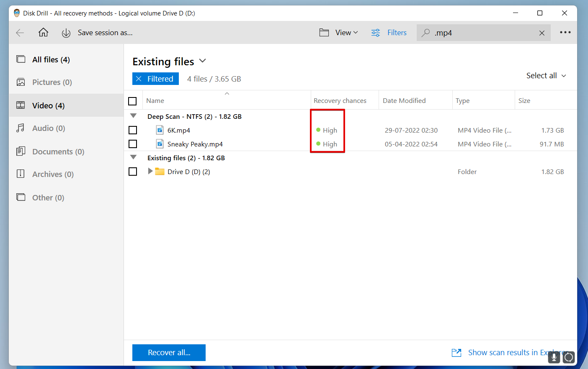Click Show scan results in Explorer link

518,353
